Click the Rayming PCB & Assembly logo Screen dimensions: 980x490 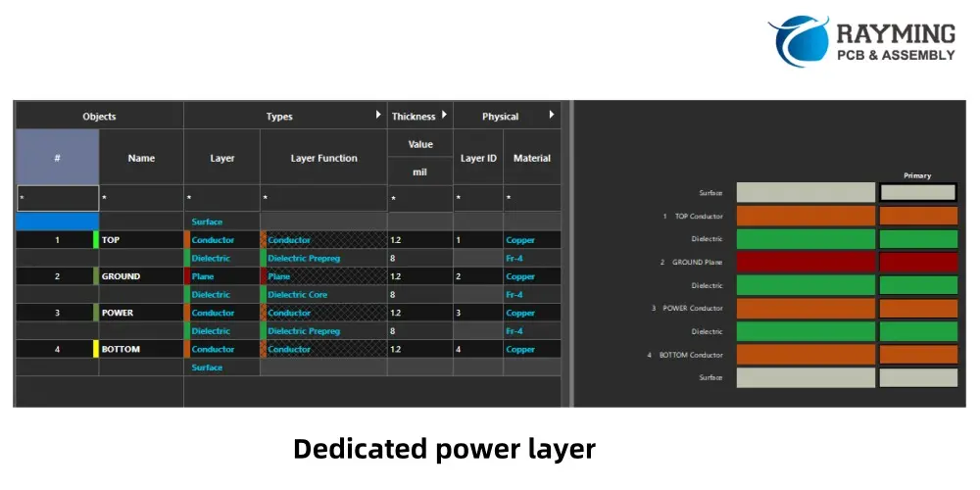tap(862, 41)
